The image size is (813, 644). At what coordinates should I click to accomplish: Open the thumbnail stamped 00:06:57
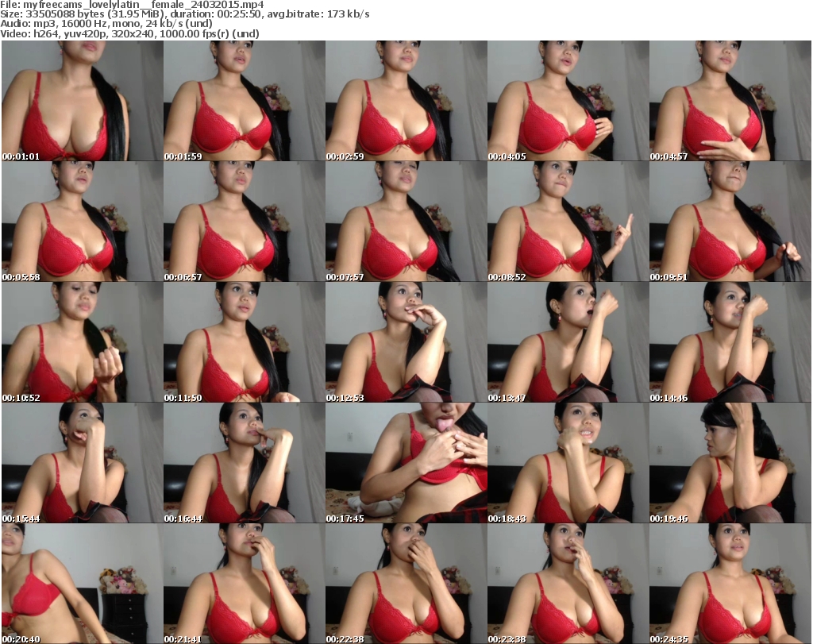tap(245, 222)
